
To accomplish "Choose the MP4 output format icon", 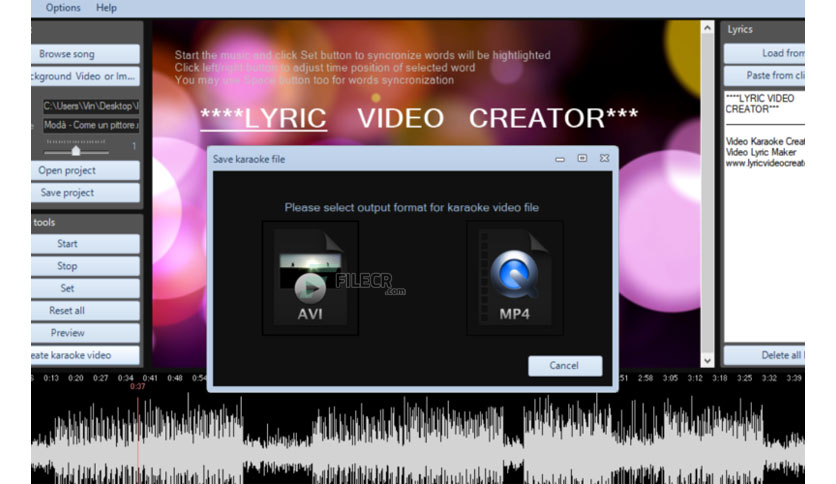I will 515,278.
